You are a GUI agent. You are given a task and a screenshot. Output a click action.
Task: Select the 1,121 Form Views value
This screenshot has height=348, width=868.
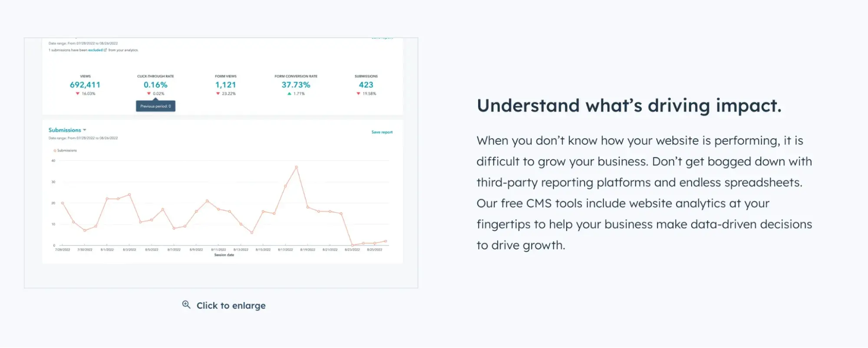pyautogui.click(x=226, y=85)
